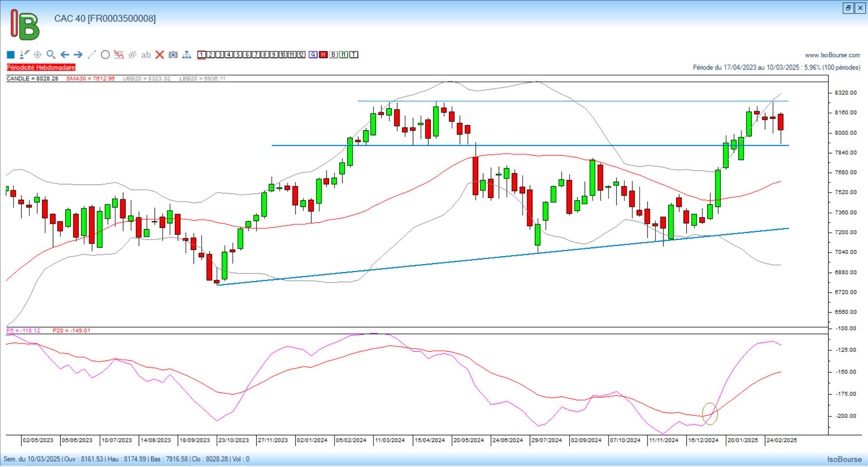Open the hierarchy tree icon
This screenshot has width=868, height=467.
coord(187,55)
